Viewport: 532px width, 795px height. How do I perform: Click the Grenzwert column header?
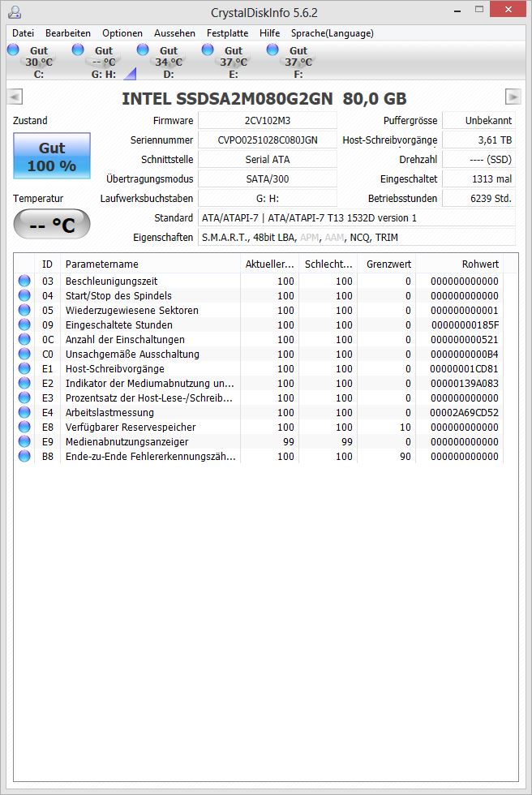[386, 264]
